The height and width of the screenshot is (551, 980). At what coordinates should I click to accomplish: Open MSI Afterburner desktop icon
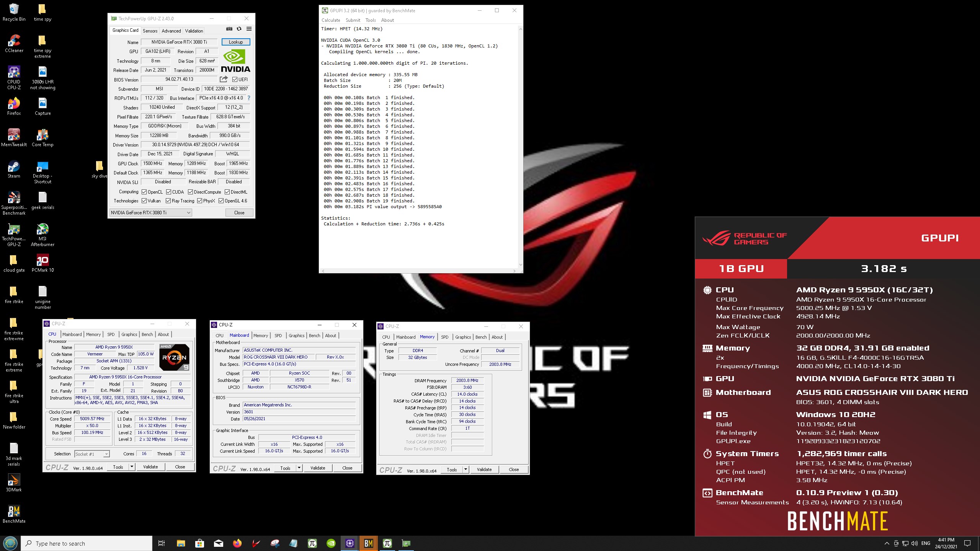42,235
